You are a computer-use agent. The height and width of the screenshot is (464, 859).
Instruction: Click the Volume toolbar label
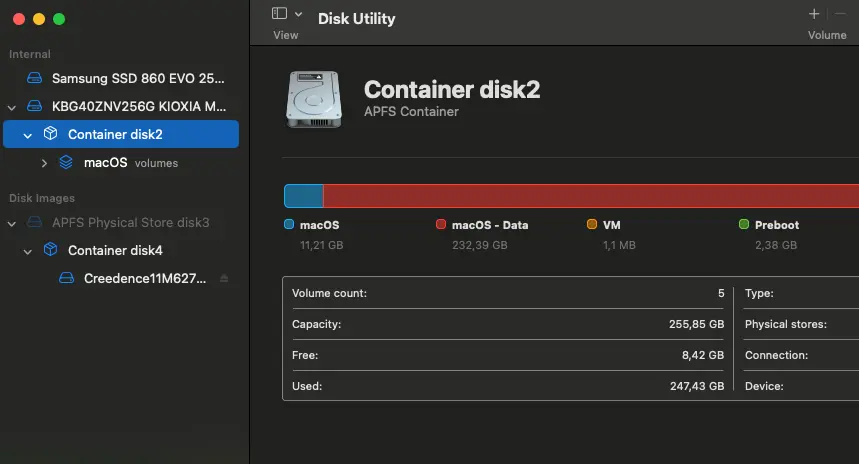pos(827,35)
